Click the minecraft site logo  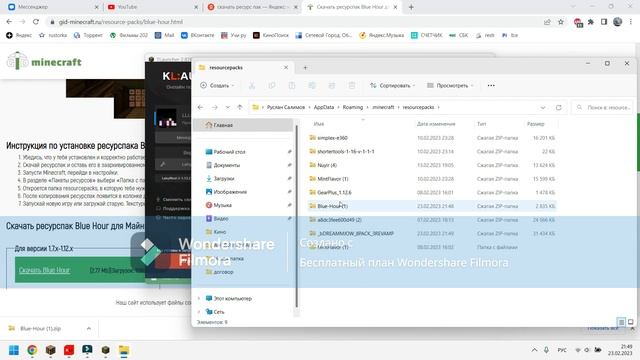pyautogui.click(x=44, y=61)
